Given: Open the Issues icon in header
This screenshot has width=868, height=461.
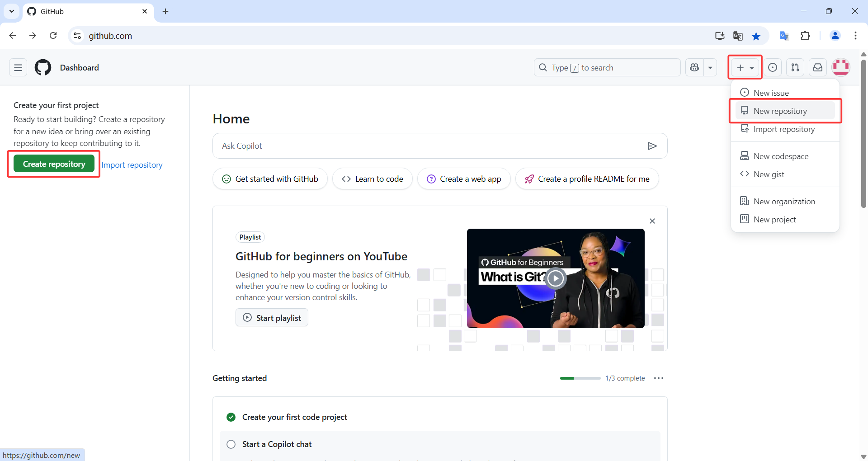Looking at the screenshot, I should point(773,67).
